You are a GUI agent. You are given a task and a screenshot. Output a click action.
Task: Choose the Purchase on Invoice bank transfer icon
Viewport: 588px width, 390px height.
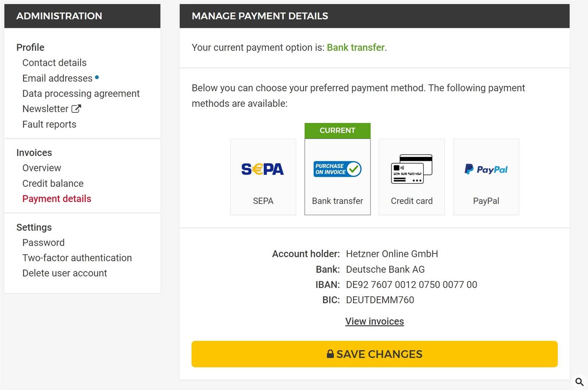(x=337, y=169)
